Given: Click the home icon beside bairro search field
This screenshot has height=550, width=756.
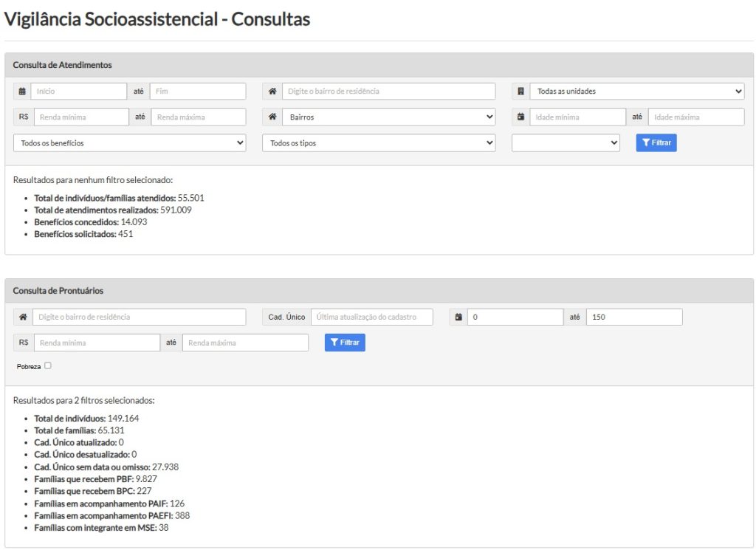Looking at the screenshot, I should pos(272,91).
